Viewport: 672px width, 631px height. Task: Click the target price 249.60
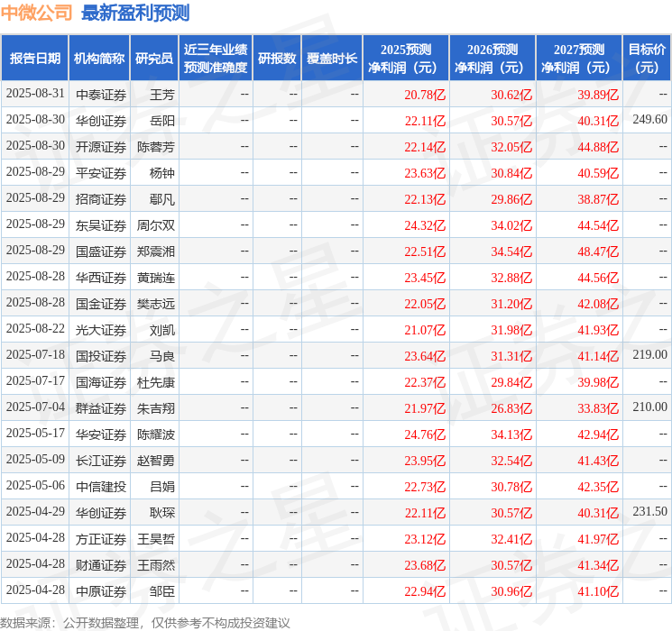[649, 120]
